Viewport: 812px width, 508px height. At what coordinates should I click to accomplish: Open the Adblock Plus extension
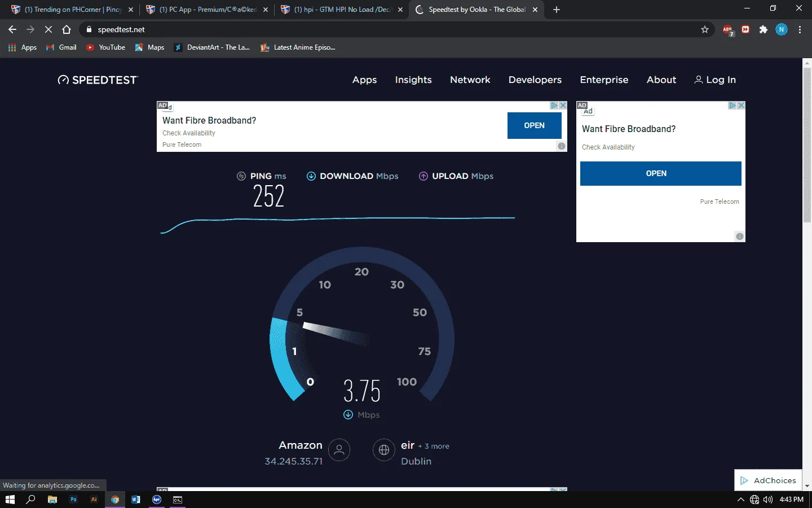click(728, 30)
